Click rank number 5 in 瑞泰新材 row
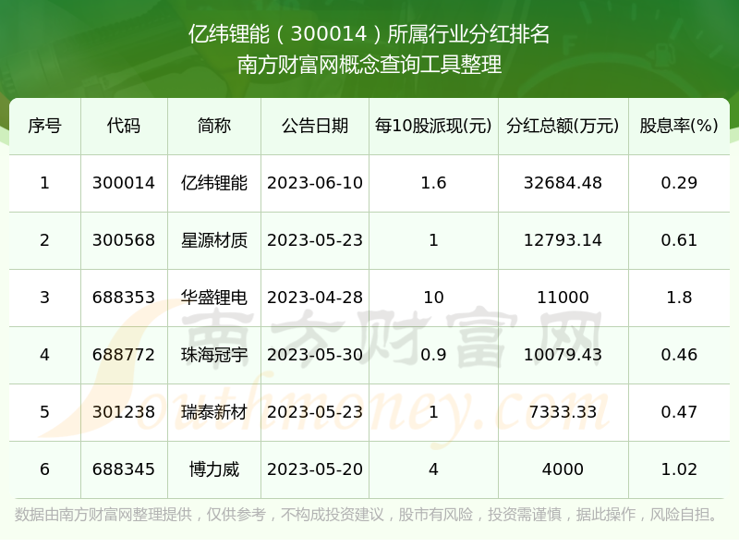 pos(44,412)
